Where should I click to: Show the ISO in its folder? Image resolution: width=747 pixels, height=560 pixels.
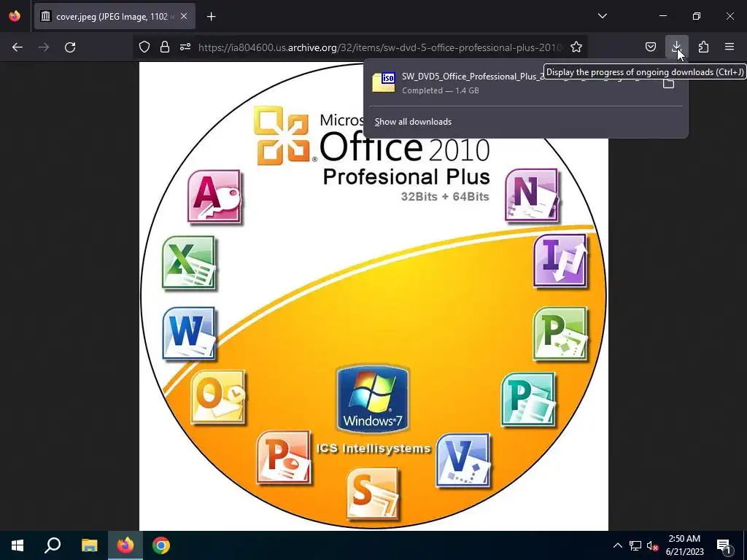pos(669,83)
